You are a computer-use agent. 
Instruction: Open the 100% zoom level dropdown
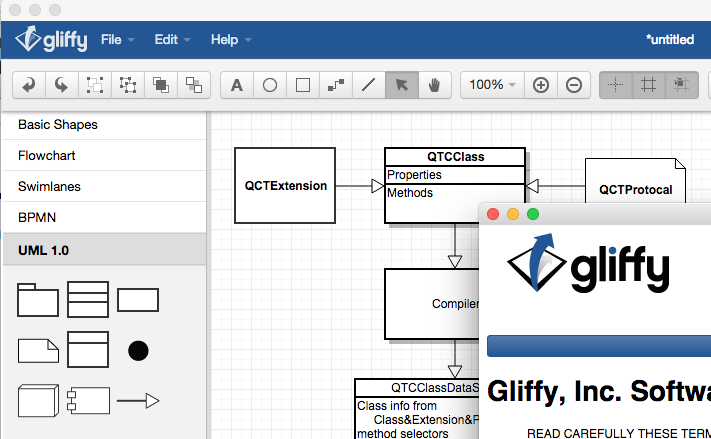[492, 85]
